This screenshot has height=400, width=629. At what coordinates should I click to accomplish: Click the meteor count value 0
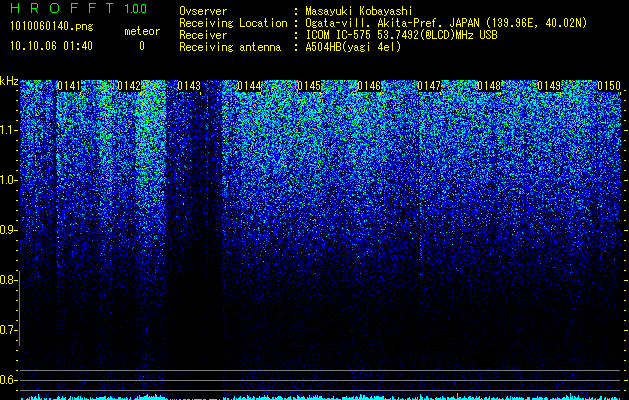[142, 46]
